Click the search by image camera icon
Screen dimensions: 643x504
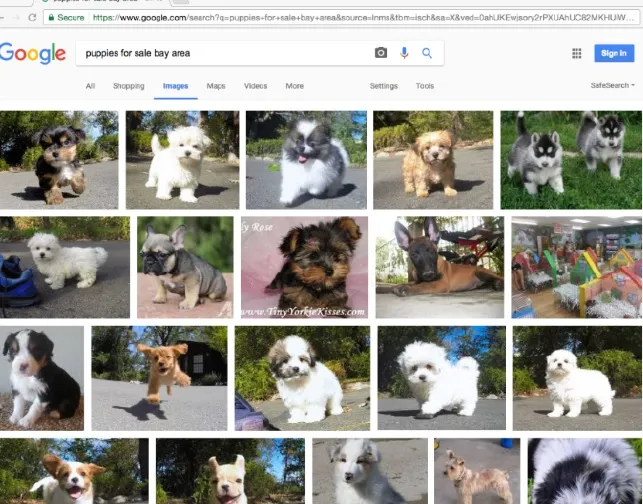pyautogui.click(x=381, y=53)
